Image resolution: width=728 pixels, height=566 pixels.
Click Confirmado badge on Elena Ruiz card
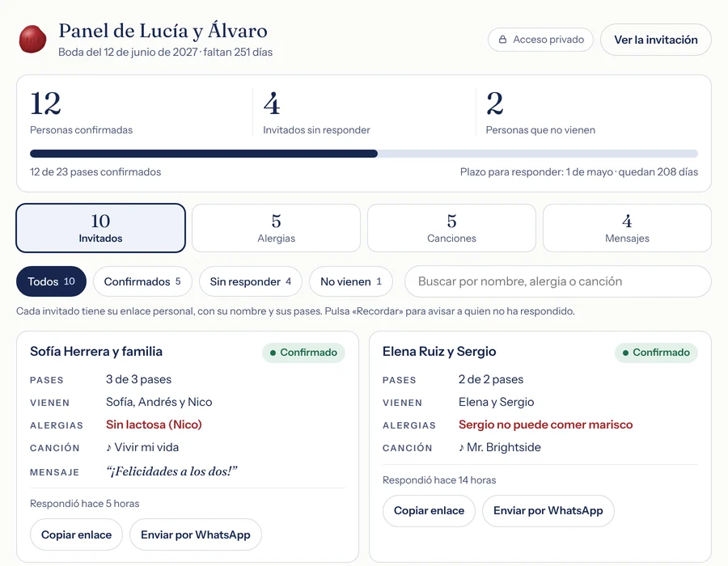pyautogui.click(x=656, y=353)
